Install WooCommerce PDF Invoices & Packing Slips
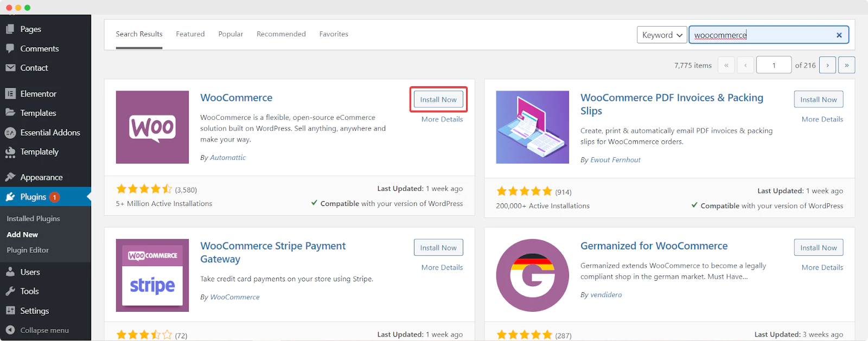868x341 pixels. (819, 100)
